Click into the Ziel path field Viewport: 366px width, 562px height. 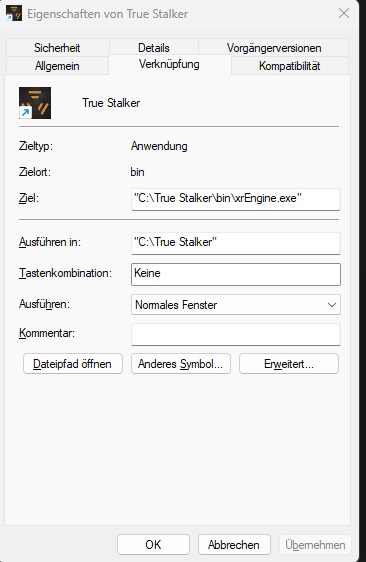pyautogui.click(x=236, y=199)
